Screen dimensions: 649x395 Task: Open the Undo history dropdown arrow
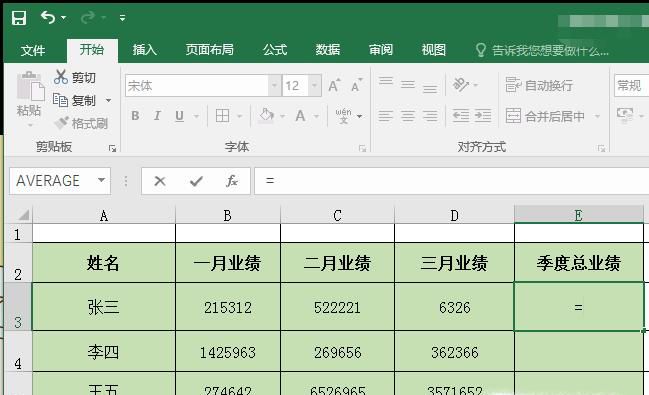[x=63, y=18]
